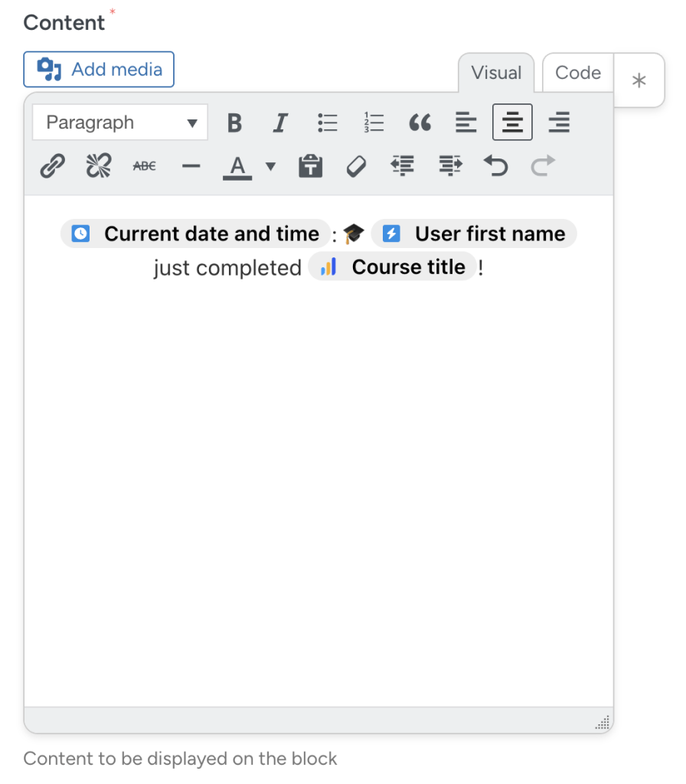Open the Paragraph style dropdown
Screen dimensions: 686x784
point(119,122)
